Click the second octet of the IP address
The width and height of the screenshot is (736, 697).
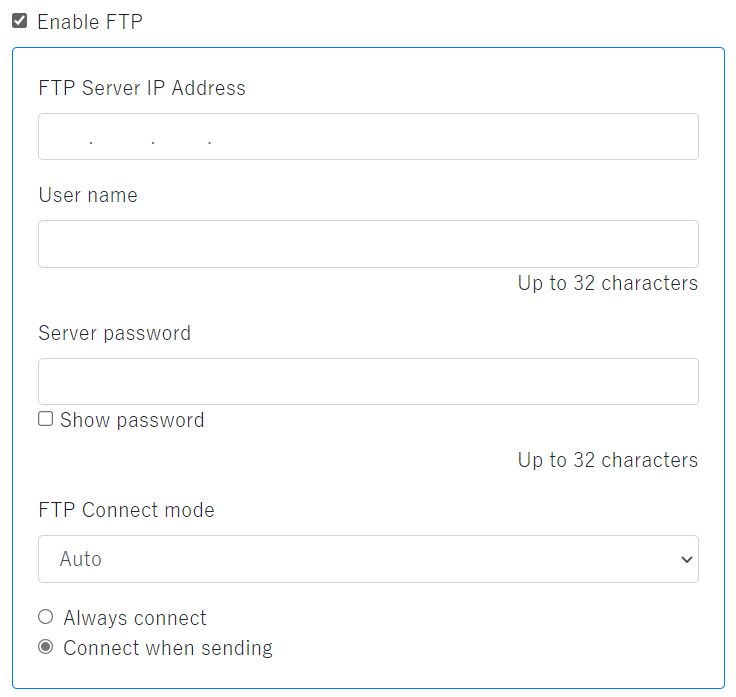[121, 137]
